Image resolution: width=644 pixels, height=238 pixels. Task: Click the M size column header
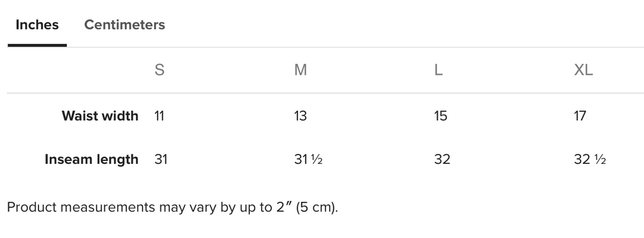tap(301, 70)
